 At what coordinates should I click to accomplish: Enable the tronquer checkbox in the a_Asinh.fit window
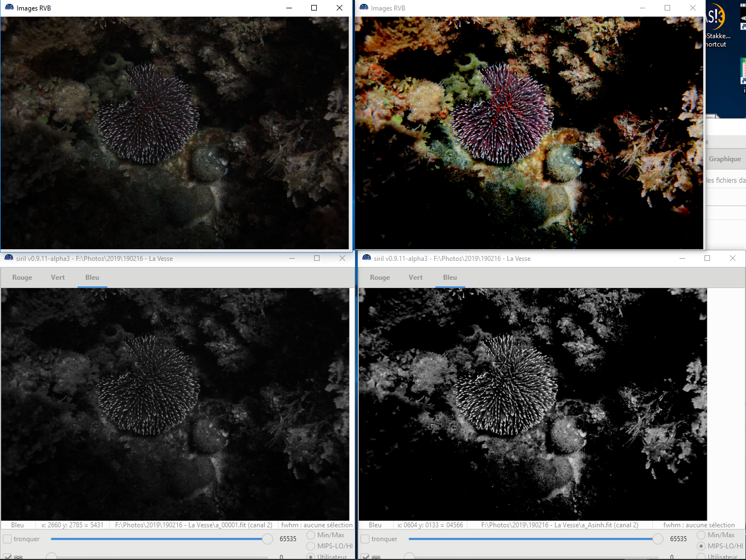click(365, 539)
